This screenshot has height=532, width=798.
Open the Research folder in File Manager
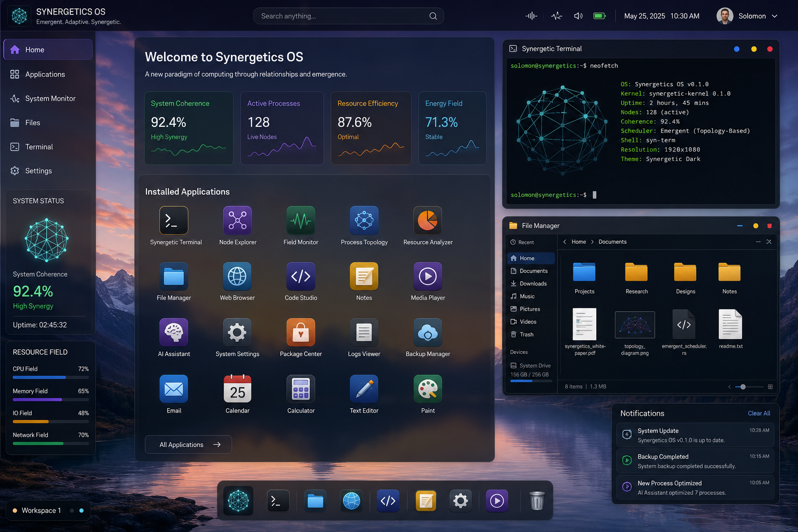pyautogui.click(x=636, y=272)
